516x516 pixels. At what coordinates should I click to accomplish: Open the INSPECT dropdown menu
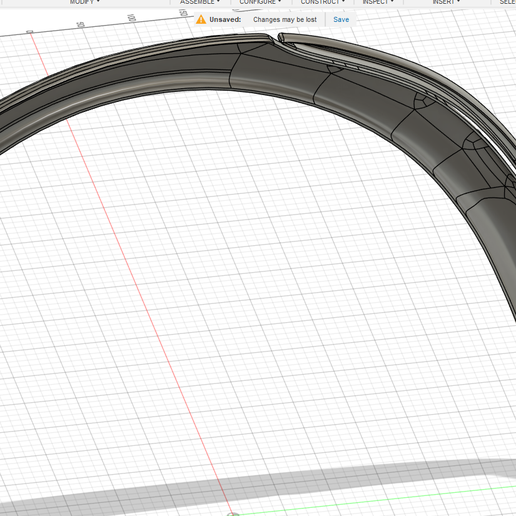click(378, 2)
